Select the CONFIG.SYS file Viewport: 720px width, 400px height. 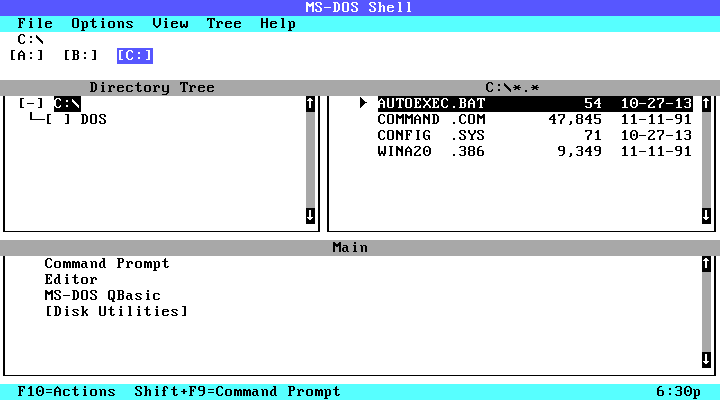click(x=535, y=135)
